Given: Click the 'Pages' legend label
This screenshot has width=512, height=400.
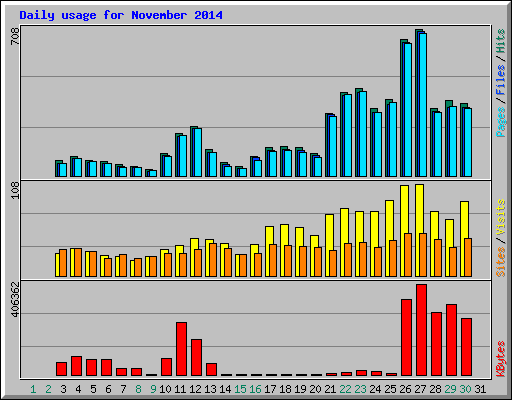Looking at the screenshot, I should (501, 122).
